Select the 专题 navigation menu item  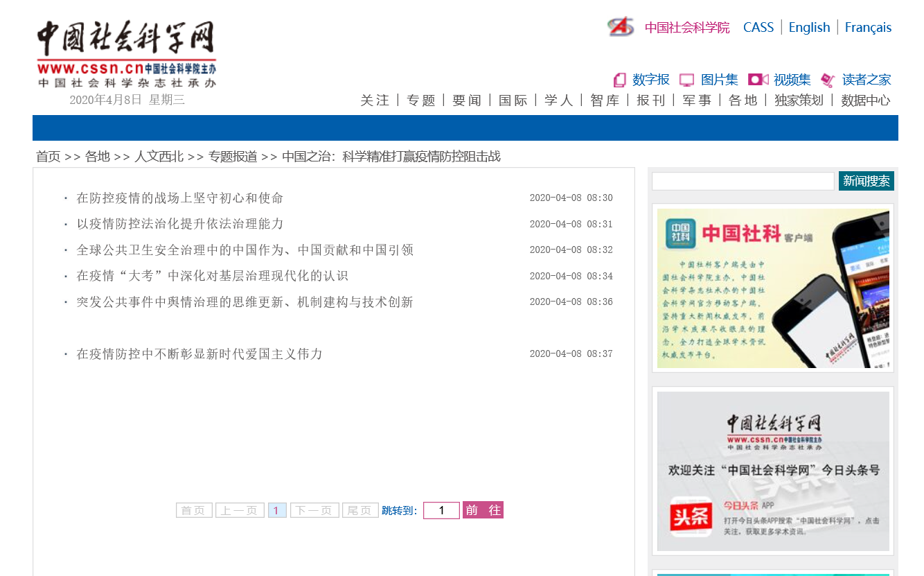click(x=420, y=101)
